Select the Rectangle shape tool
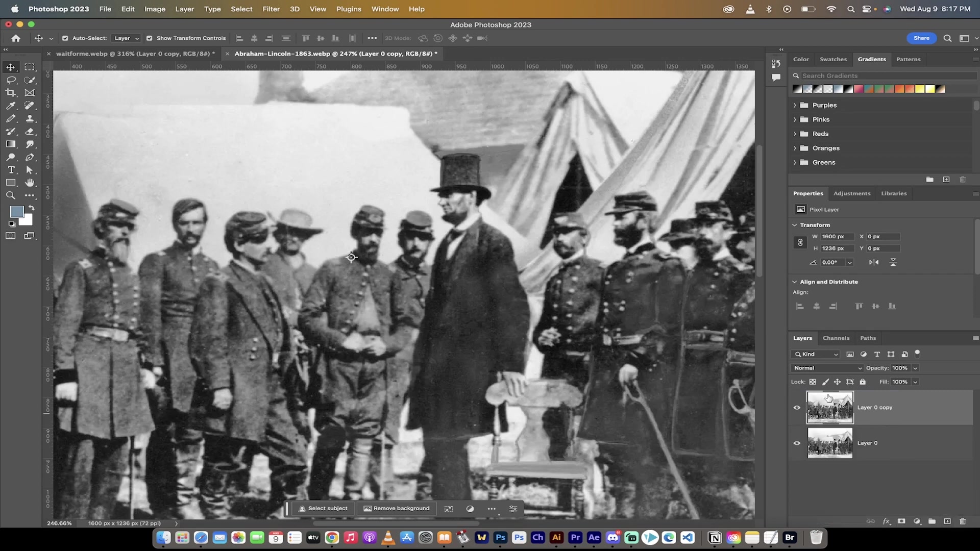The image size is (980, 551). tap(10, 183)
